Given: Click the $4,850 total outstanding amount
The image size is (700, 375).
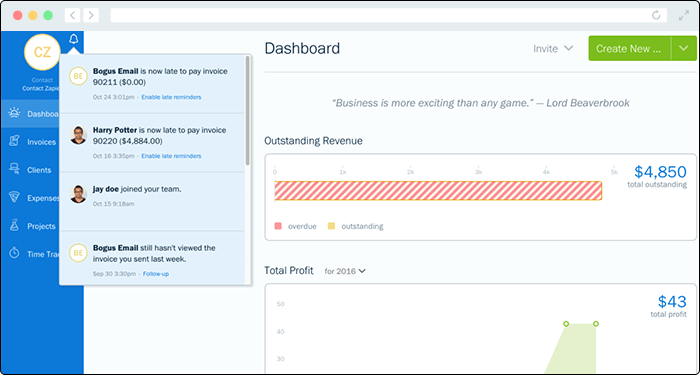Looking at the screenshot, I should click(660, 171).
